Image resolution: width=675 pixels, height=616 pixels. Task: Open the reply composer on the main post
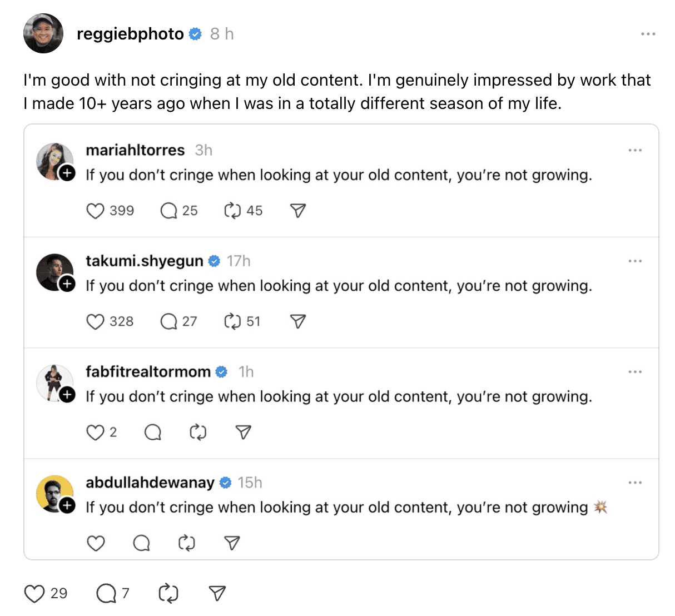click(x=106, y=593)
